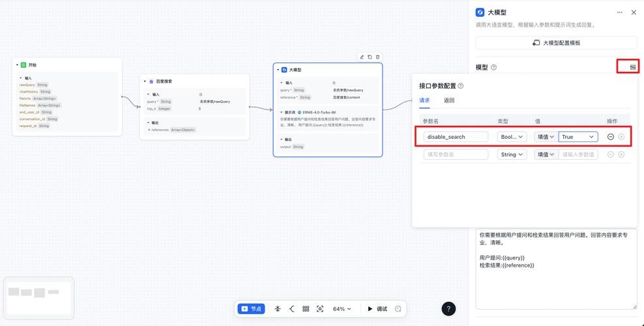Viewport: 644px width, 326px height.
Task: Click the edit pencil icon above 大模型 node
Action: point(362,57)
